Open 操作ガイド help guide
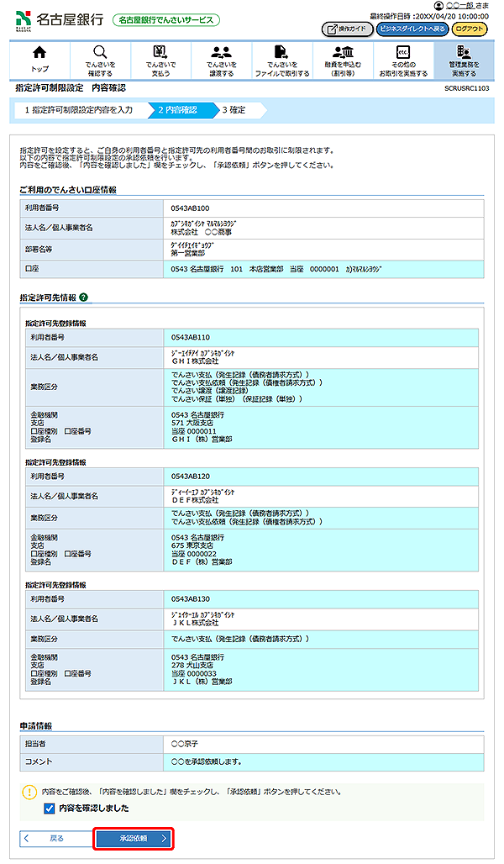The image size is (504, 864). tap(346, 29)
